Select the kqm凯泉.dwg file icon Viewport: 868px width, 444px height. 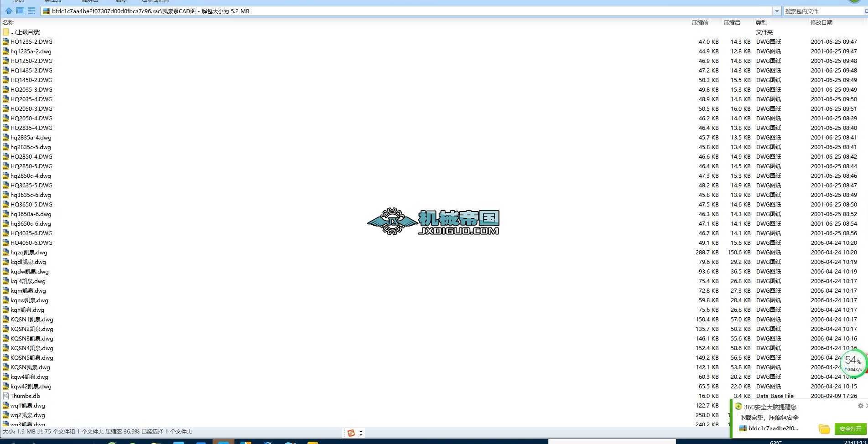click(6, 290)
